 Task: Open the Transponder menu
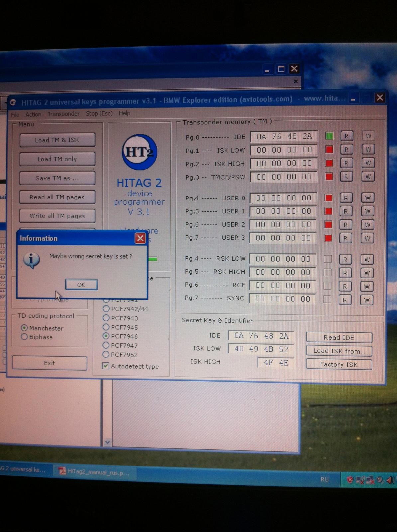coord(63,114)
